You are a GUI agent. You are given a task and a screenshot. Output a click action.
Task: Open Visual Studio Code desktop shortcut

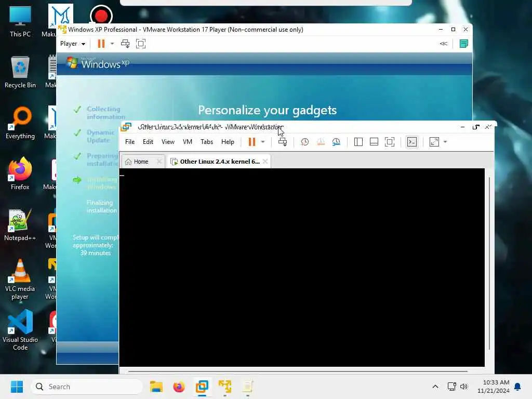click(20, 330)
